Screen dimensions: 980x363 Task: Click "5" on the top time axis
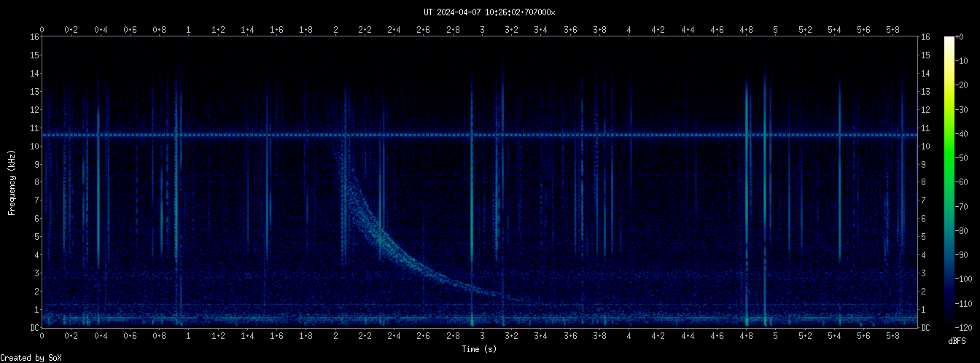coord(775,29)
